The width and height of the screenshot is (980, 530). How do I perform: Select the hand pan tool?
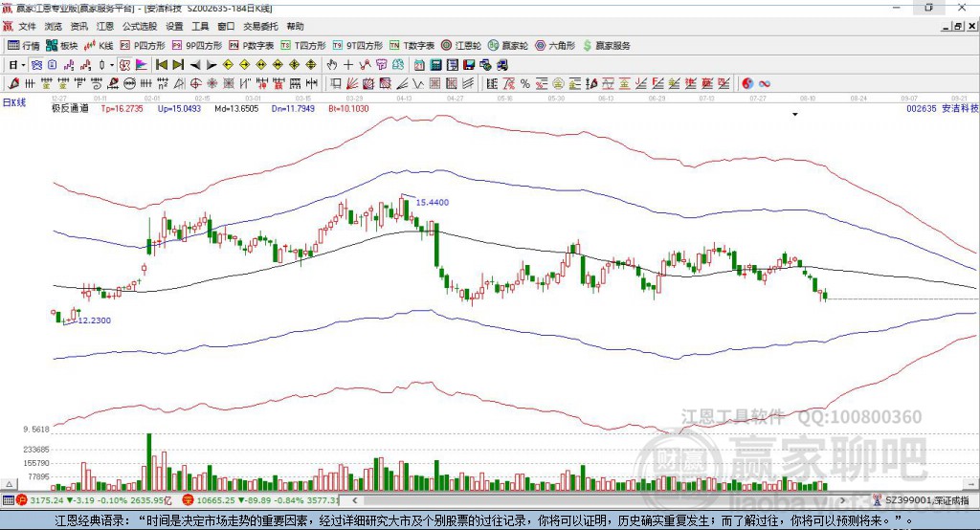[331, 65]
